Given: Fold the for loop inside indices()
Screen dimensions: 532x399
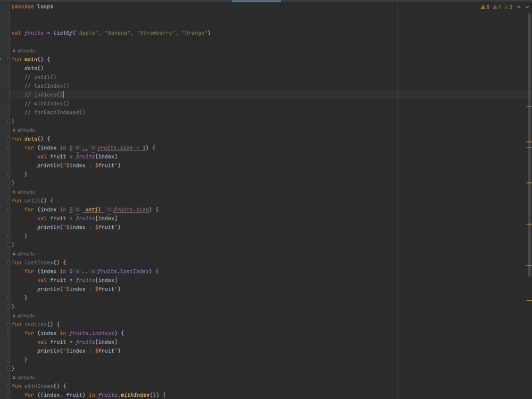Looking at the screenshot, I should pyautogui.click(x=9, y=333).
